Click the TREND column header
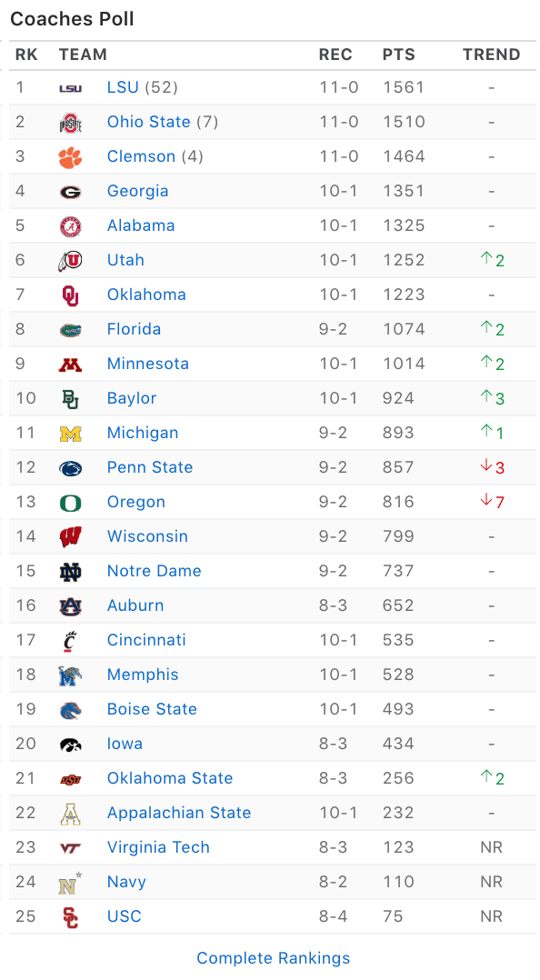Viewport: 540px width, 980px height. [x=491, y=55]
